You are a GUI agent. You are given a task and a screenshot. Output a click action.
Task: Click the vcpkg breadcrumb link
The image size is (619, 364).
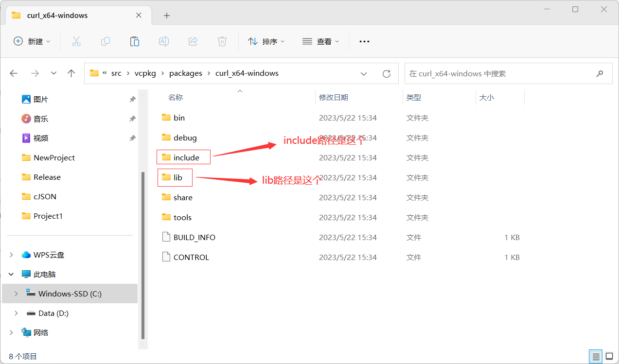click(x=145, y=73)
